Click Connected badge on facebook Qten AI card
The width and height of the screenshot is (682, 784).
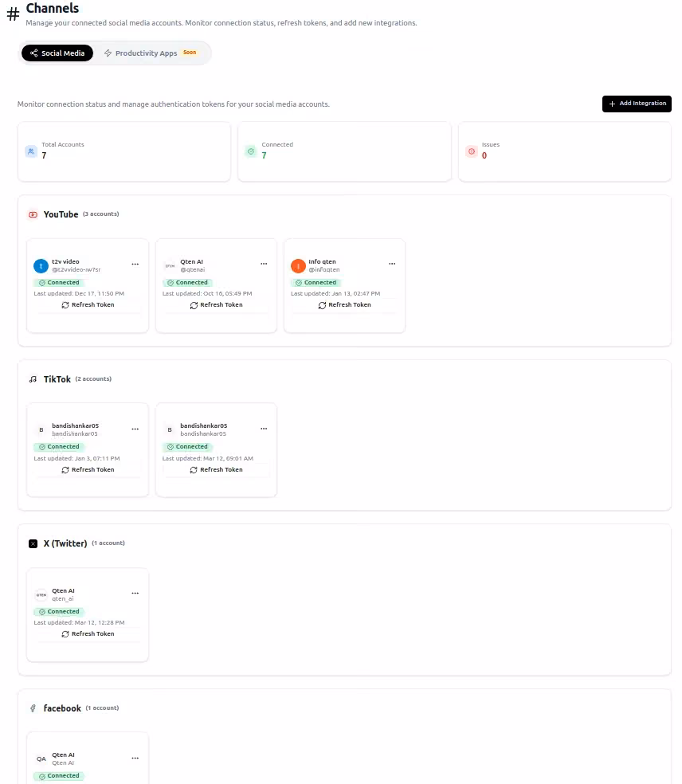point(59,776)
